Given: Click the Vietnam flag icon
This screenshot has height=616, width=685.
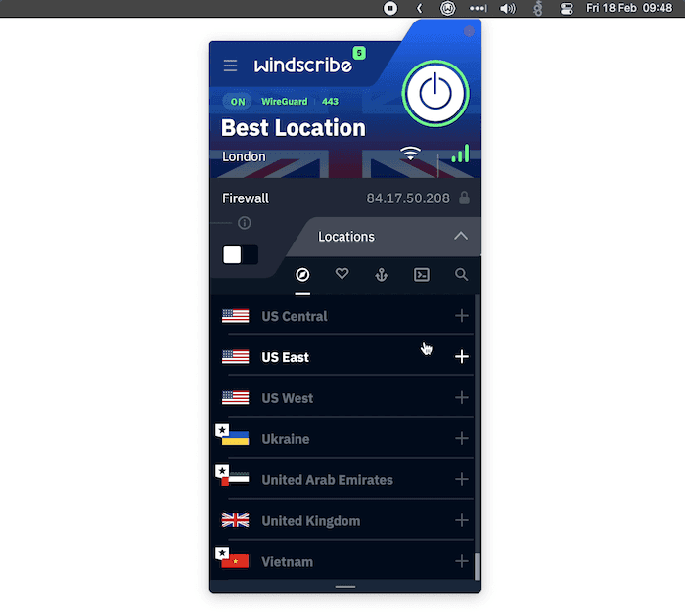Looking at the screenshot, I should pyautogui.click(x=235, y=561).
